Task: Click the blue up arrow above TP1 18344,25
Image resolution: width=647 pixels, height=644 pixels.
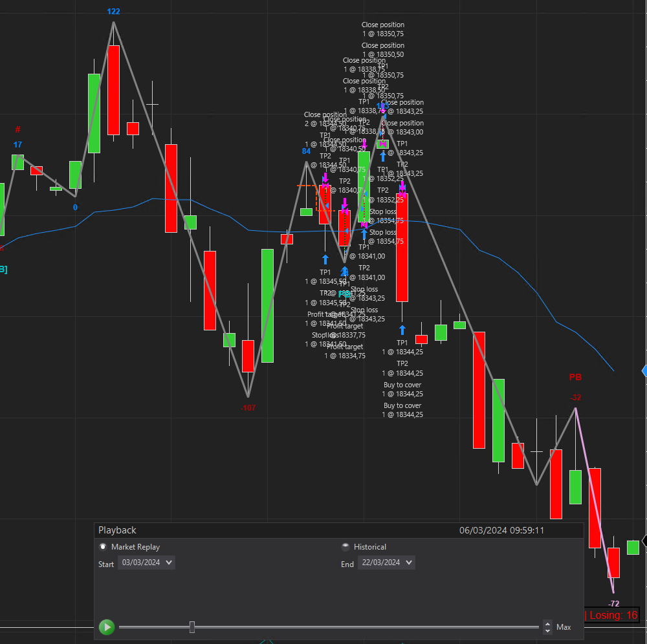Action: [402, 330]
